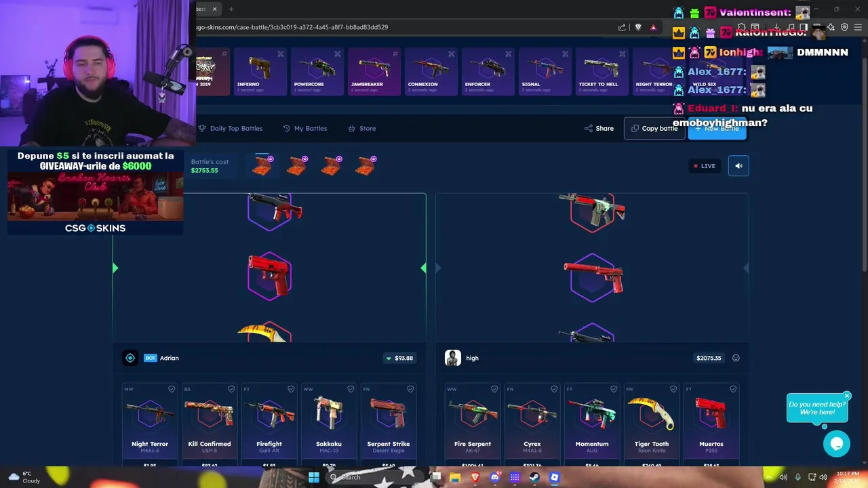This screenshot has width=868, height=488.
Task: Open My Battles tab
Action: tap(305, 128)
